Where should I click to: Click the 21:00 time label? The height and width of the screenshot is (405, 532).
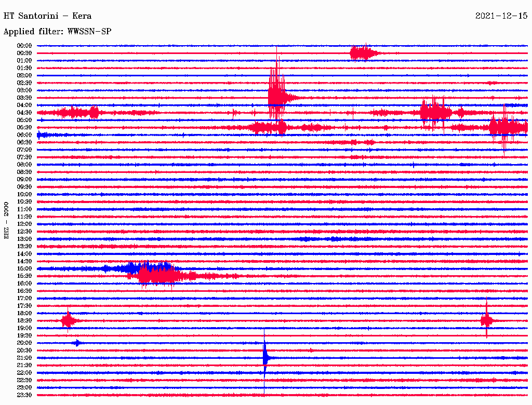pyautogui.click(x=24, y=358)
